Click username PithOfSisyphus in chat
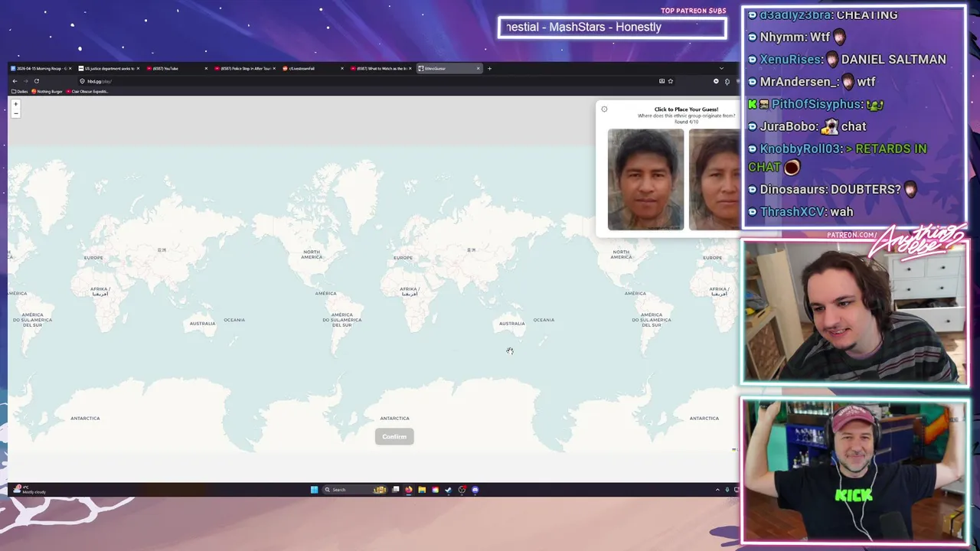The height and width of the screenshot is (551, 980). click(816, 103)
